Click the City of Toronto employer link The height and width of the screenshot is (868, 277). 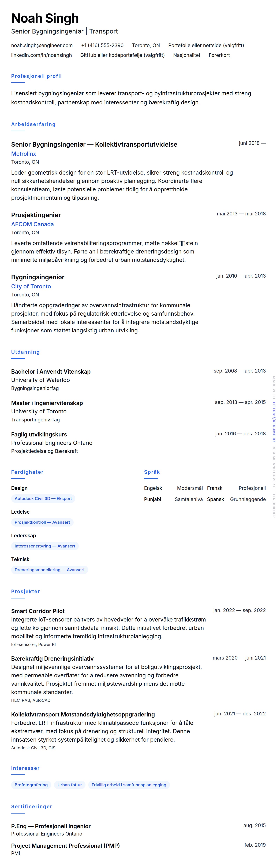pyautogui.click(x=31, y=286)
